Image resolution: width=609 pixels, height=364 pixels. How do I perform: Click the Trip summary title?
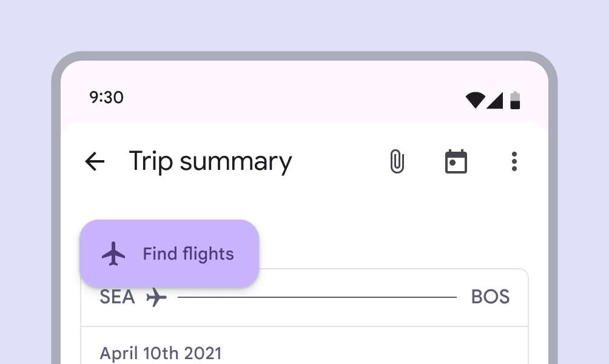(210, 162)
